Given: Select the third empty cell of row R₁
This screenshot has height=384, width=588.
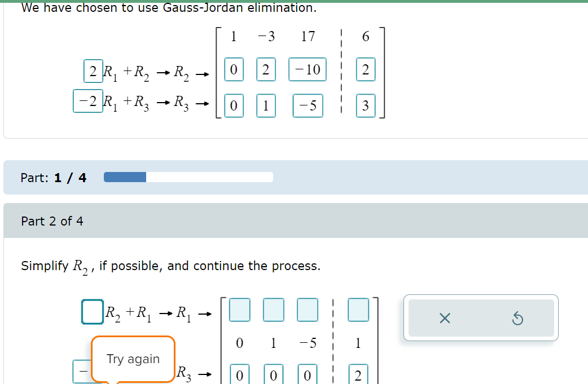Looking at the screenshot, I should pos(307,310).
